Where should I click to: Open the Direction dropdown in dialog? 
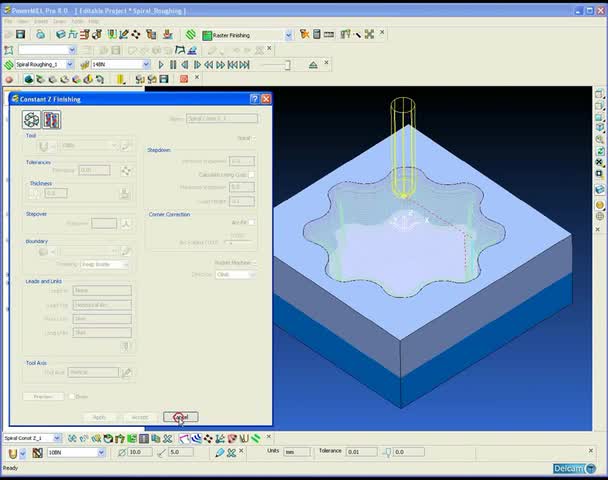235,275
